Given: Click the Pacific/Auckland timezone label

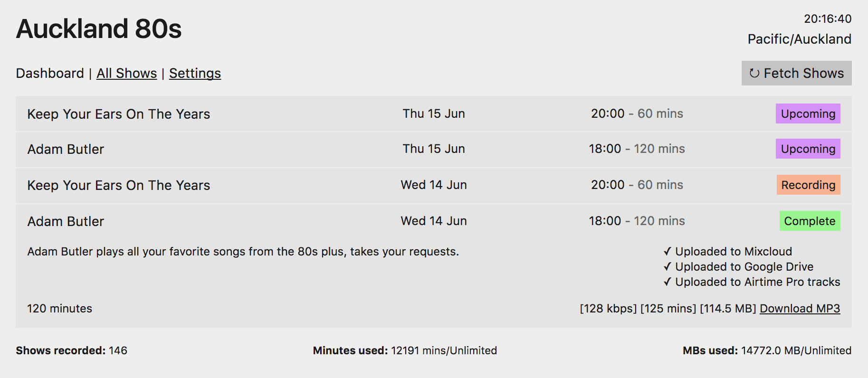Looking at the screenshot, I should coord(799,39).
